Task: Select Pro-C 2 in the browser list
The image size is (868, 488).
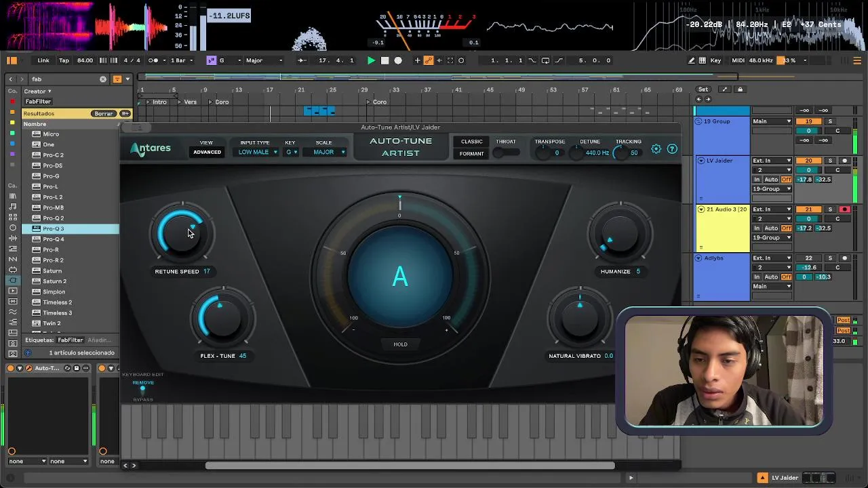Action: [71, 155]
